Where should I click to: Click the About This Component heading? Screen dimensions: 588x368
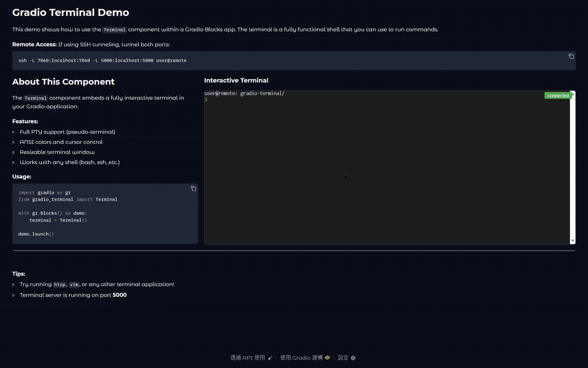tap(63, 82)
